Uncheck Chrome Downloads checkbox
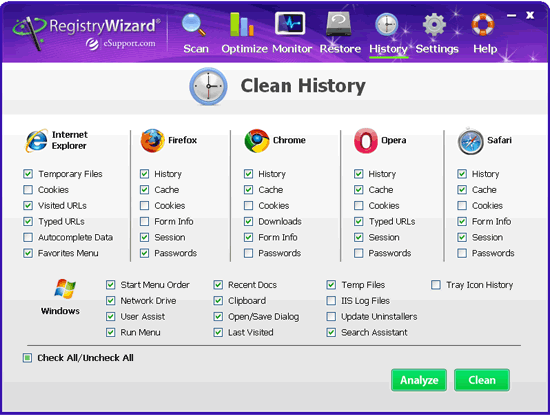The image size is (550, 415). tap(249, 222)
